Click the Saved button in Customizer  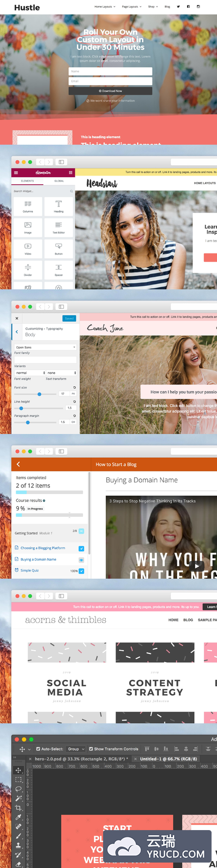point(69,319)
